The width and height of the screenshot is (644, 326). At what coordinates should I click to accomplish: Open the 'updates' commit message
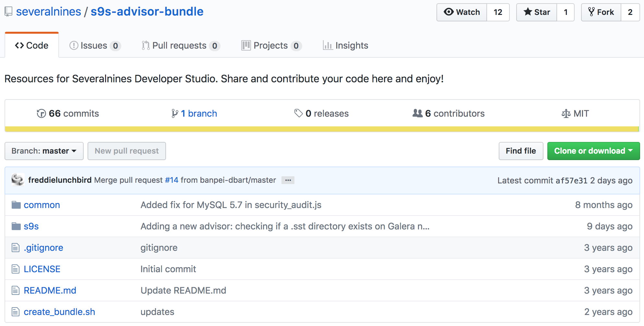[157, 312]
